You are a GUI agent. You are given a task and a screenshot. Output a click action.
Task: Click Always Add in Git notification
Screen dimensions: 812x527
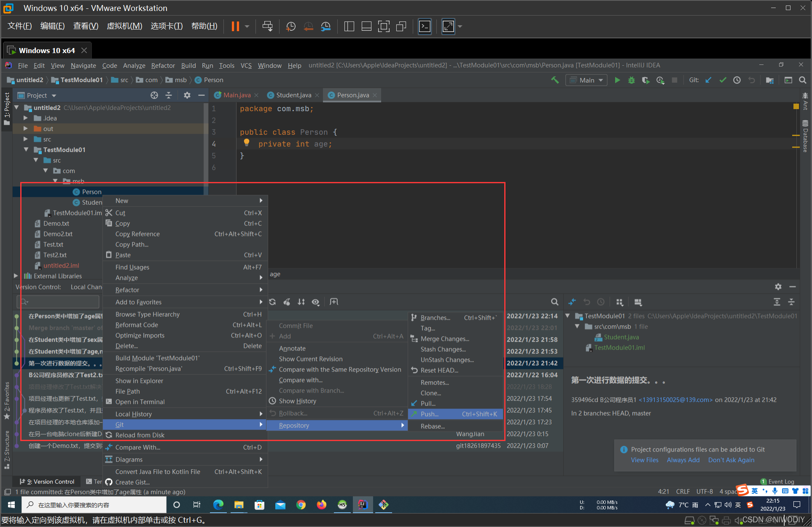[683, 460]
